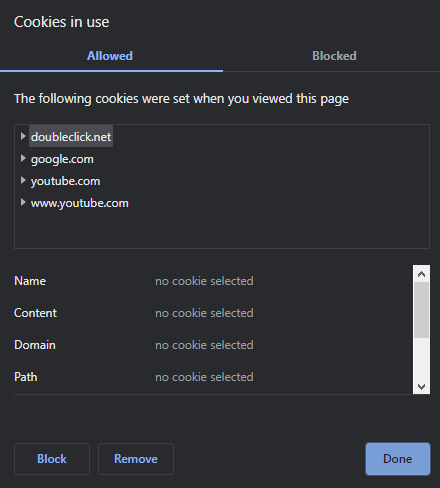Select the doubleclick.net entry
Screen dimensions: 440x488
point(71,137)
